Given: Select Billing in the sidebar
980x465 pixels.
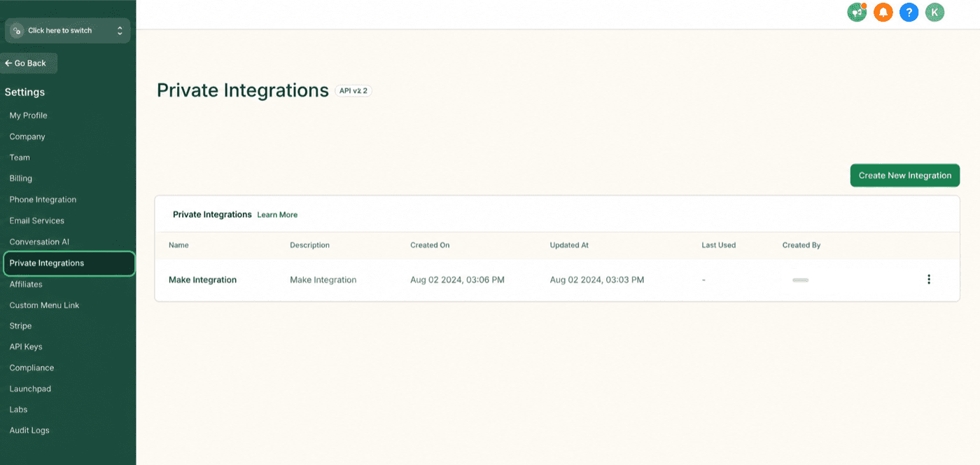Looking at the screenshot, I should click(21, 179).
